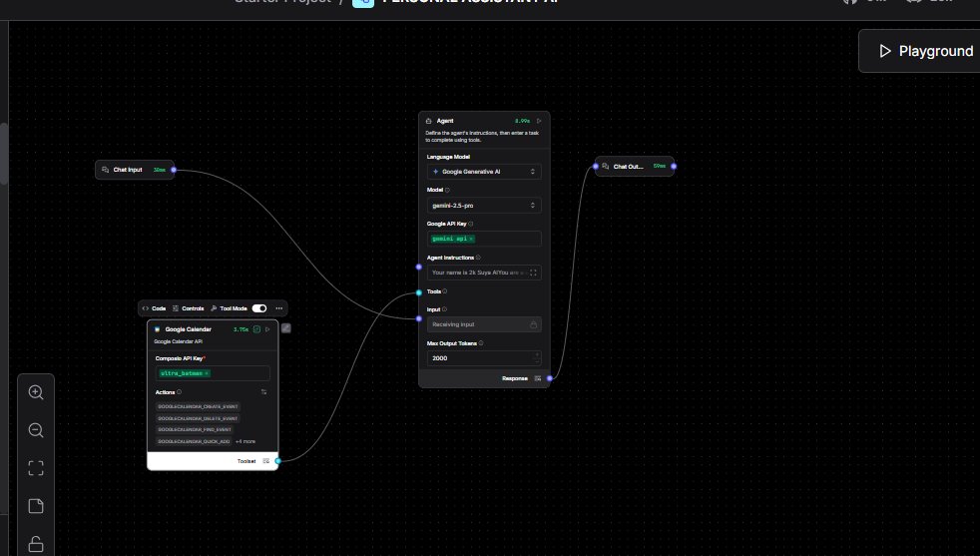Open the Actions edit tools icon

tap(263, 392)
